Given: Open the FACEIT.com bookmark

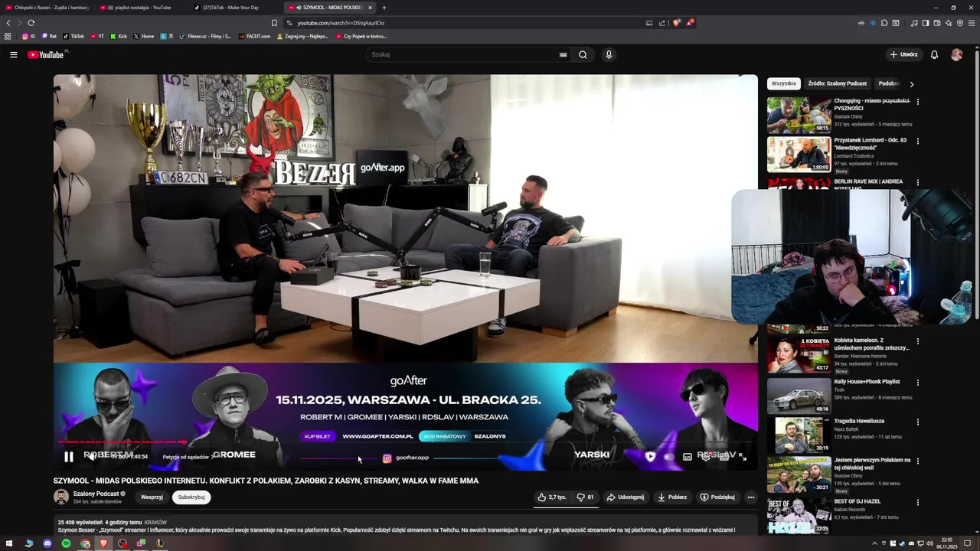Looking at the screenshot, I should tap(254, 36).
